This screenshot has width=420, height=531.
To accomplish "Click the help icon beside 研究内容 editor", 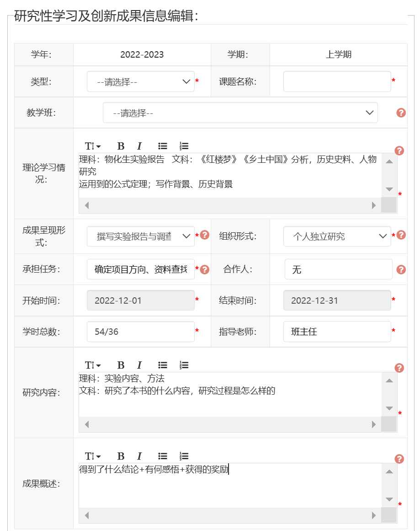I will tap(399, 368).
